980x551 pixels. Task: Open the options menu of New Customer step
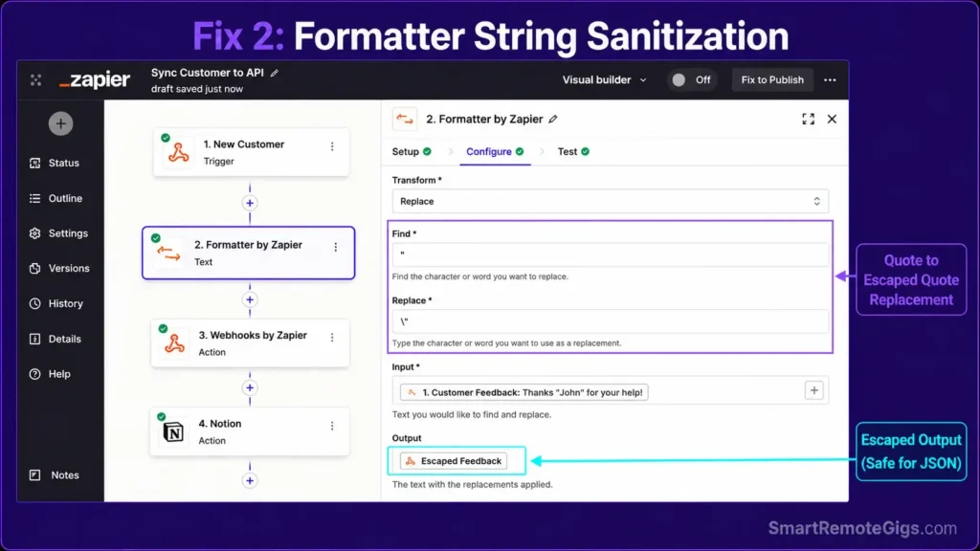(332, 146)
